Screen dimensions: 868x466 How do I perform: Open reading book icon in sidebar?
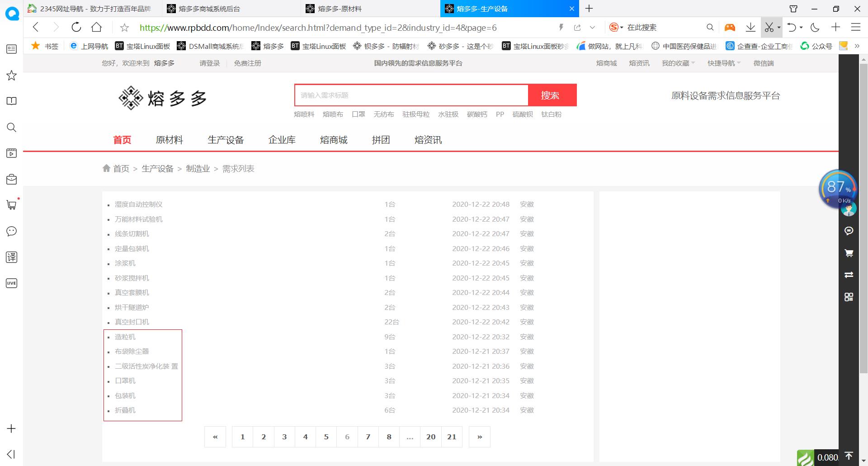11,101
